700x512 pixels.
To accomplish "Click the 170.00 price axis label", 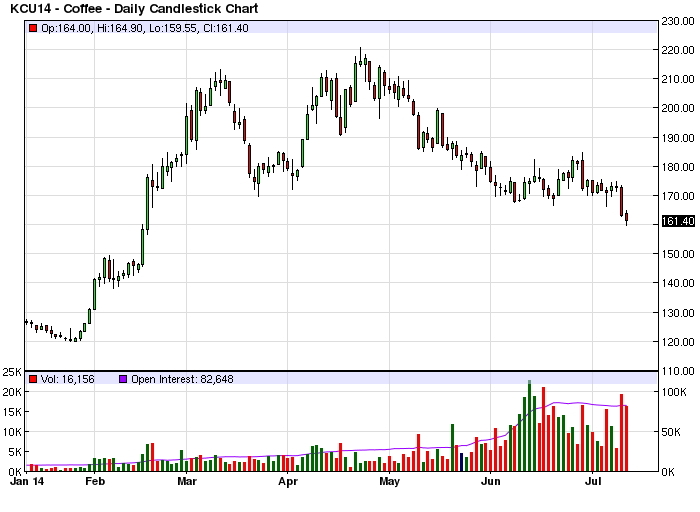I will [678, 196].
